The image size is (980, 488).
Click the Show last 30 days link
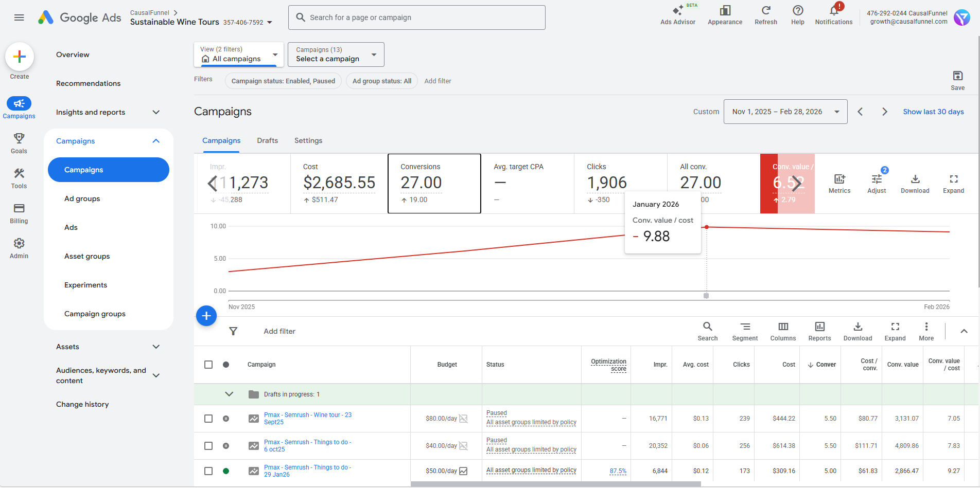[x=933, y=112]
